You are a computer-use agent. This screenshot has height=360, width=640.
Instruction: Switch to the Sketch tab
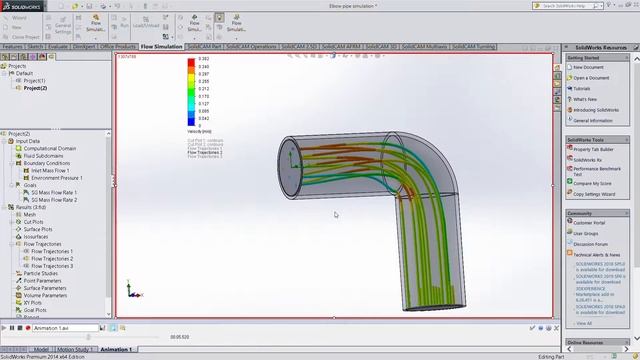click(35, 47)
